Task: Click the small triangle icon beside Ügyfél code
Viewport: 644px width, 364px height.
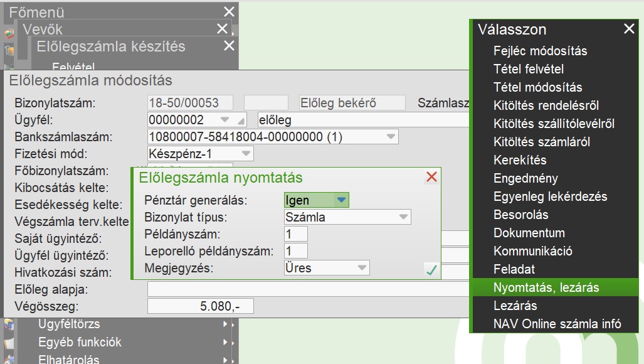Action: click(242, 120)
